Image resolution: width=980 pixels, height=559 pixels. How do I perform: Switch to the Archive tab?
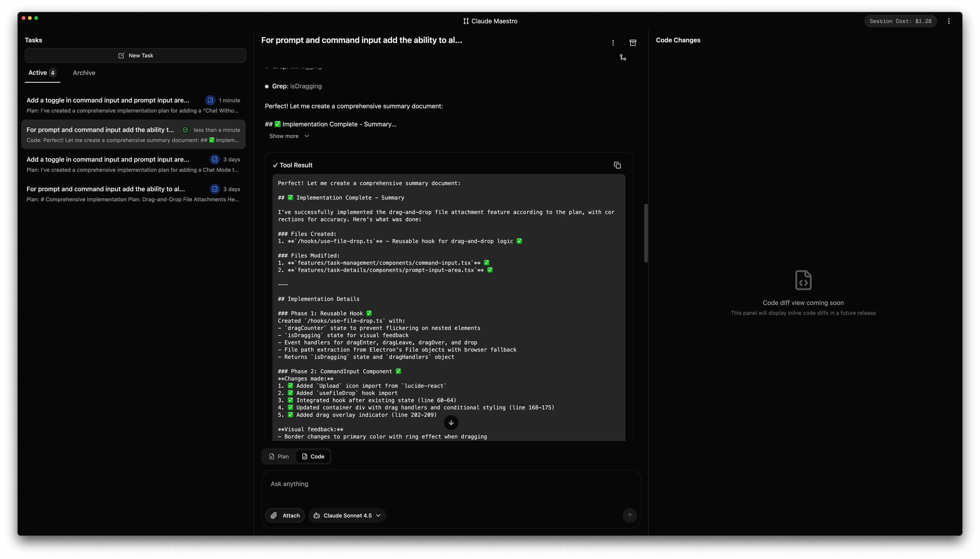coord(84,72)
